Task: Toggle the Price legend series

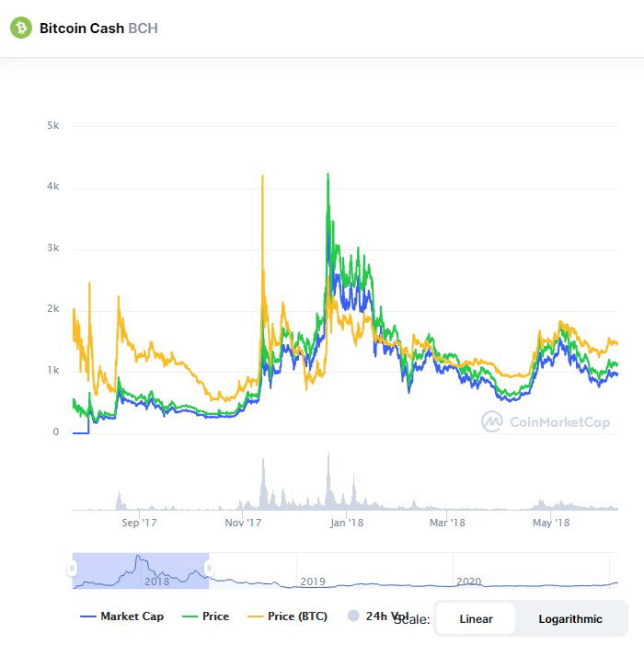Action: [x=205, y=616]
